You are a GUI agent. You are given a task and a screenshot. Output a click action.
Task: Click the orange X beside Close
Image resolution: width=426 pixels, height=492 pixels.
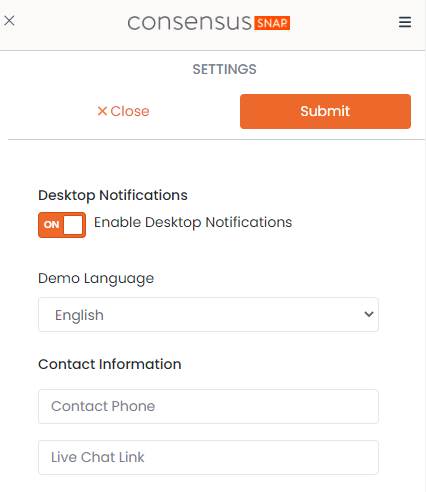click(x=102, y=111)
